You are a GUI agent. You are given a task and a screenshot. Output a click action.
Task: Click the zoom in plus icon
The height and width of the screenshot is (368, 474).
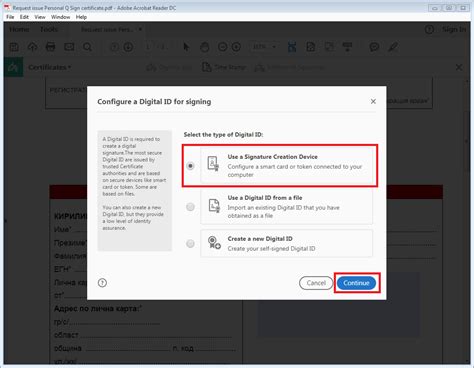236,47
